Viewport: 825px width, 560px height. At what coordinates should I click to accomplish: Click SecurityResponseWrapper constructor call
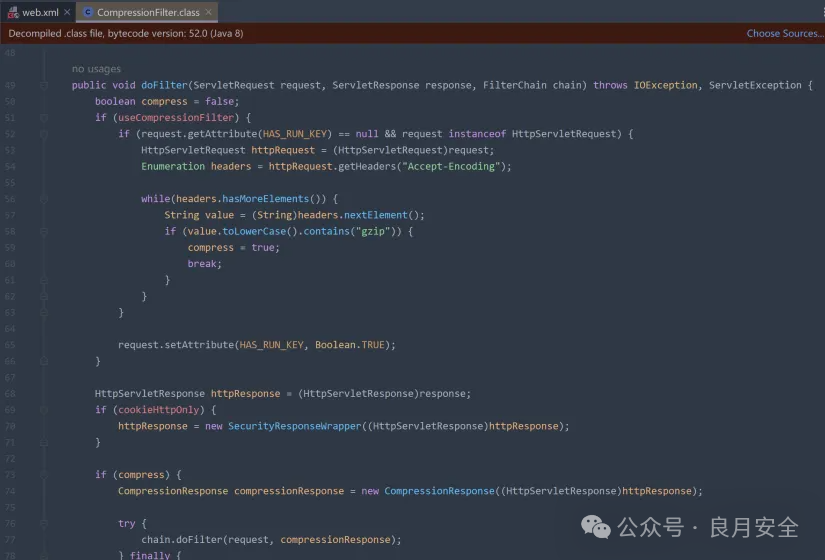[x=295, y=426]
